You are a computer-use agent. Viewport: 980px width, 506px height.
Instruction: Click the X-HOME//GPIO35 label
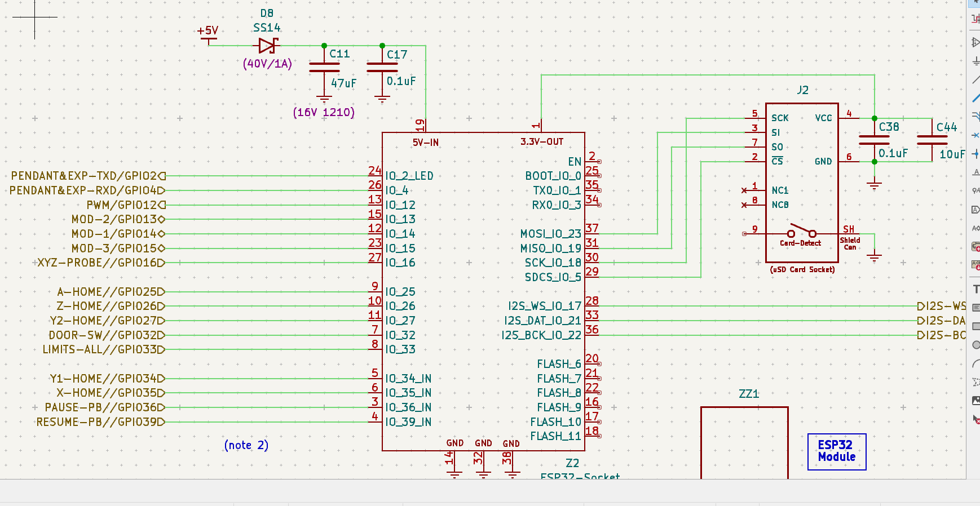coord(111,393)
